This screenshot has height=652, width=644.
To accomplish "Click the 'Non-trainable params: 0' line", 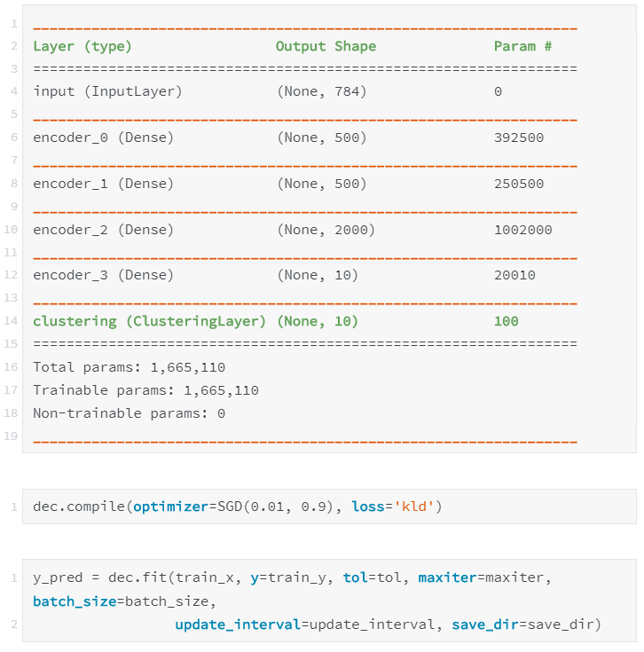I will point(130,413).
